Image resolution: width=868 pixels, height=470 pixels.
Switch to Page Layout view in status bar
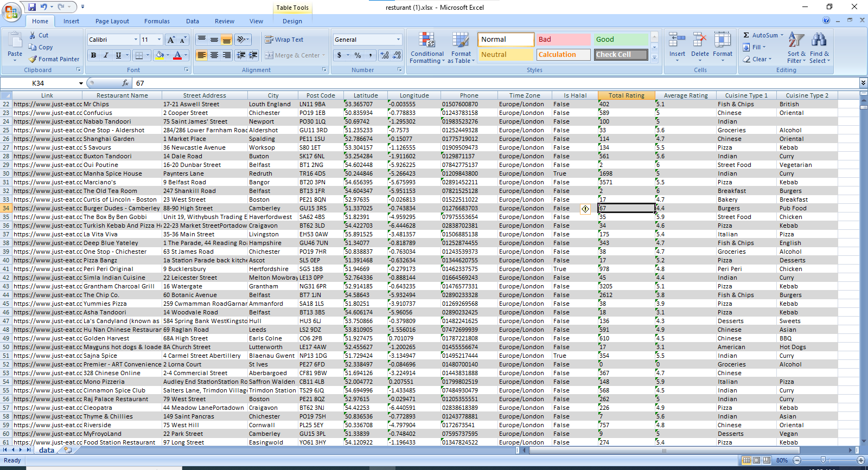[757, 460]
